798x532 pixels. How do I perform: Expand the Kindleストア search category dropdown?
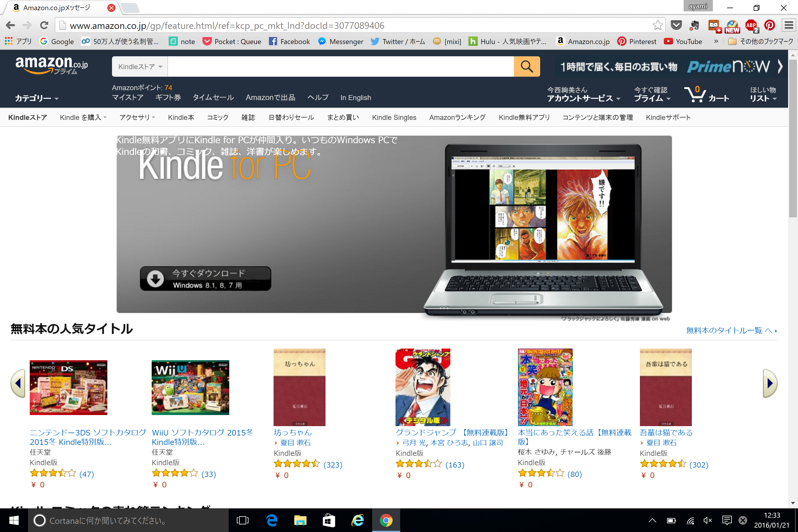tap(140, 66)
